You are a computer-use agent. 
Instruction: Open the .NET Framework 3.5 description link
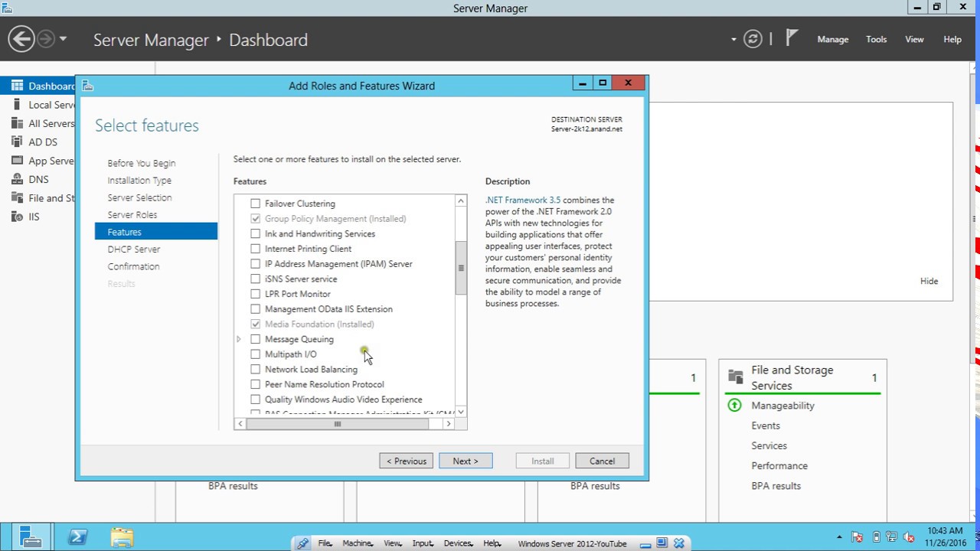point(523,200)
